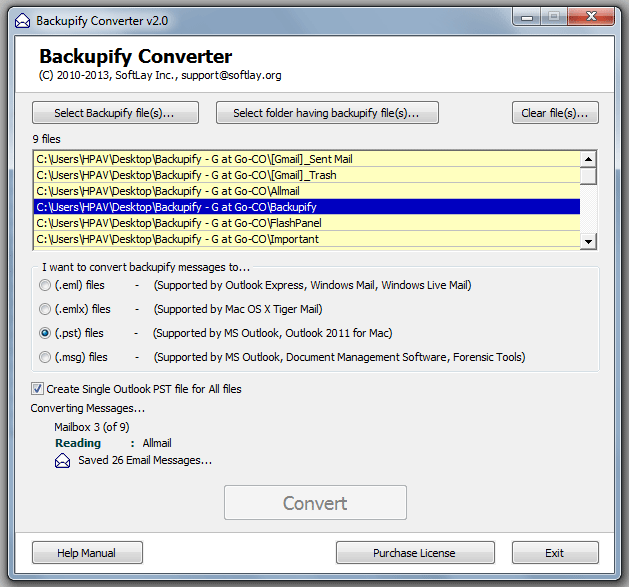This screenshot has width=629, height=587.
Task: Open Select Backupify file(s) dialog
Action: (x=115, y=113)
